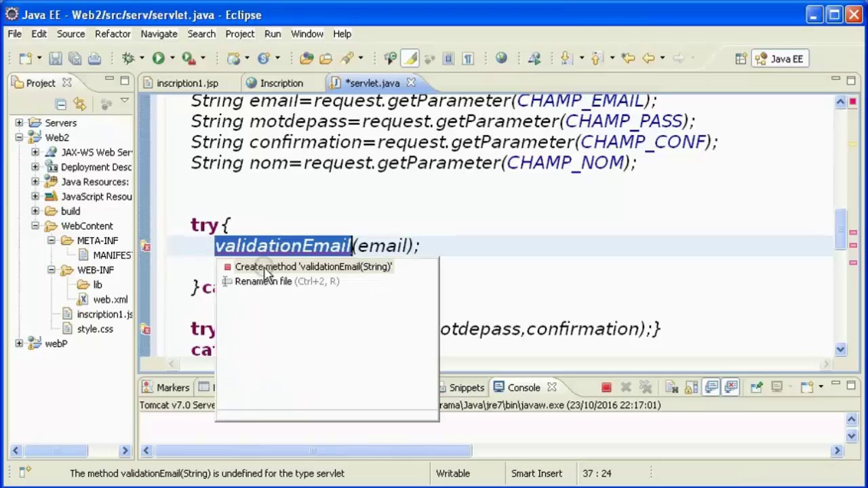Click the Next Annotation arrow icon
This screenshot has width=868, height=488.
coord(565,59)
